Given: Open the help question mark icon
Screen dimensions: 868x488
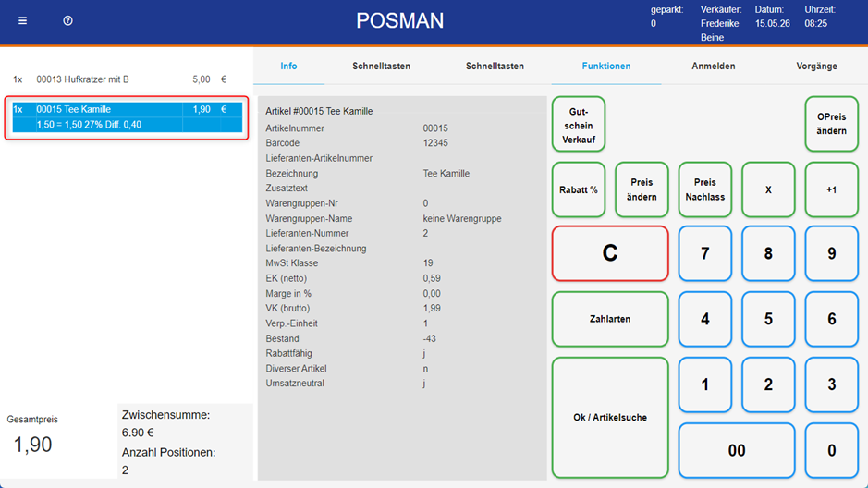Looking at the screenshot, I should tap(68, 21).
